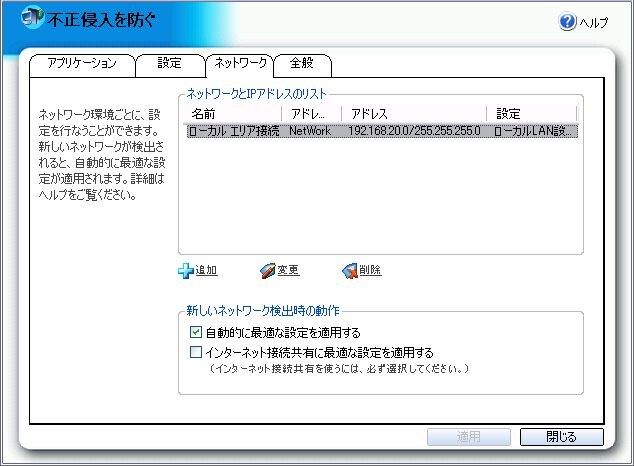Open the 全般 tab

302,65
